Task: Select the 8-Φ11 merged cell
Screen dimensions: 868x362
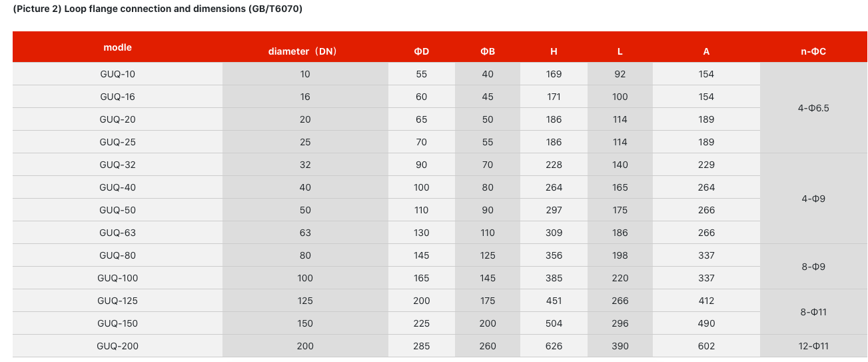Action: click(813, 312)
